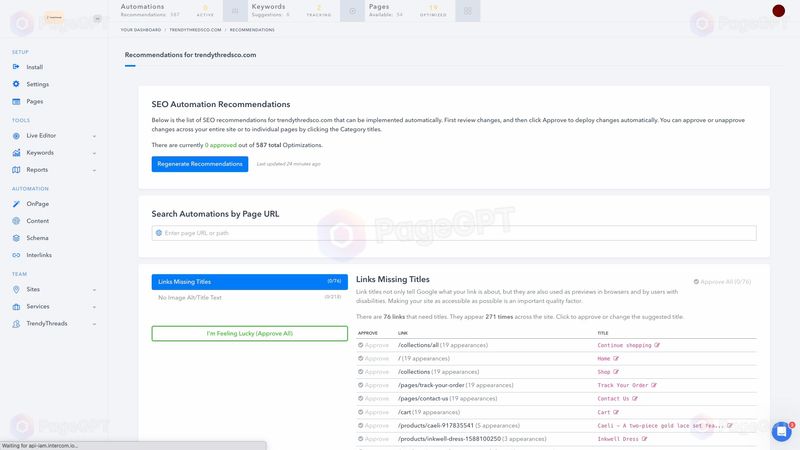Edit title icon next to Cart
The height and width of the screenshot is (450, 800).
[616, 412]
